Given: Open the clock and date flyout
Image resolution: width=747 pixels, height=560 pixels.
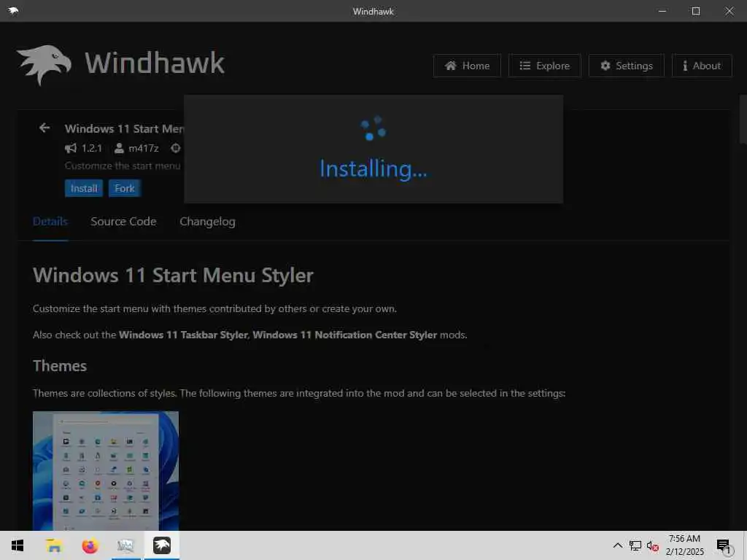Looking at the screenshot, I should click(x=684, y=545).
